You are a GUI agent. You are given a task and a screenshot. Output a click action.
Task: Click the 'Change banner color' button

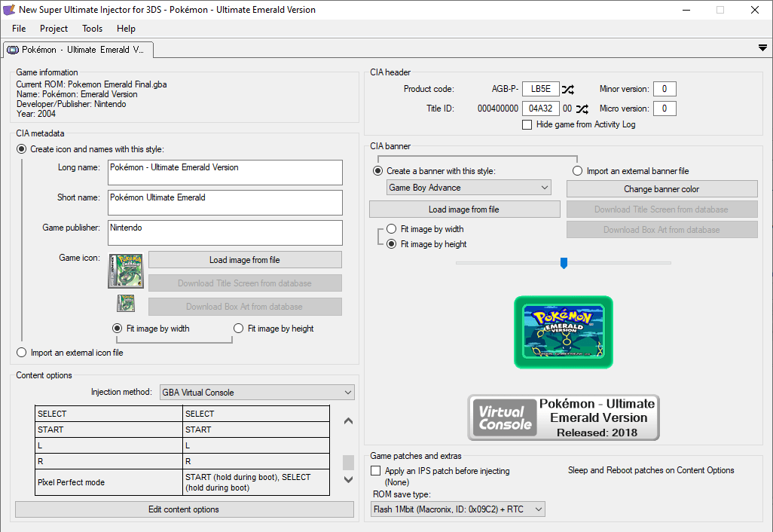click(661, 189)
